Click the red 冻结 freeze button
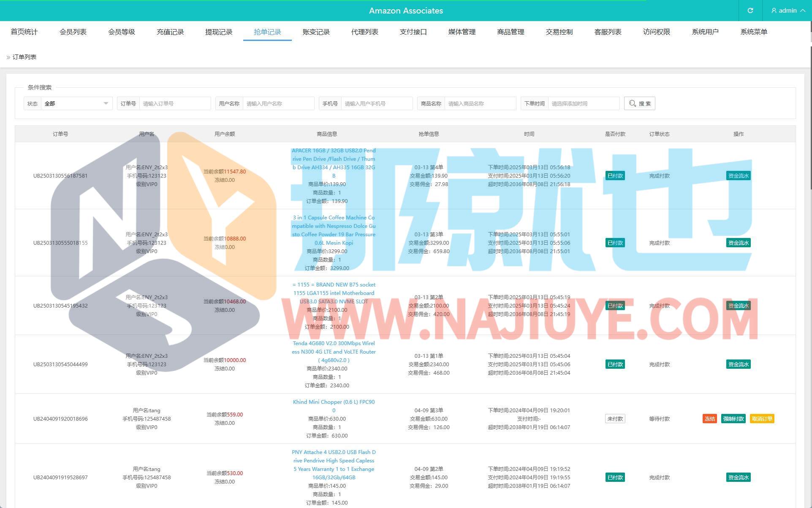 (709, 419)
